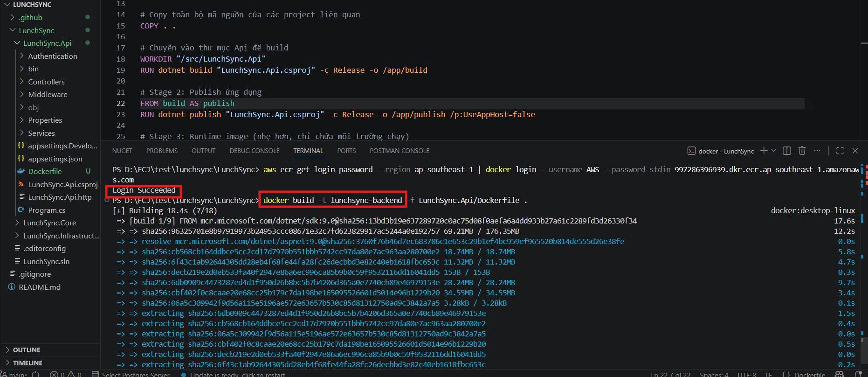Expand the LunchSync.Core folder

pos(49,223)
